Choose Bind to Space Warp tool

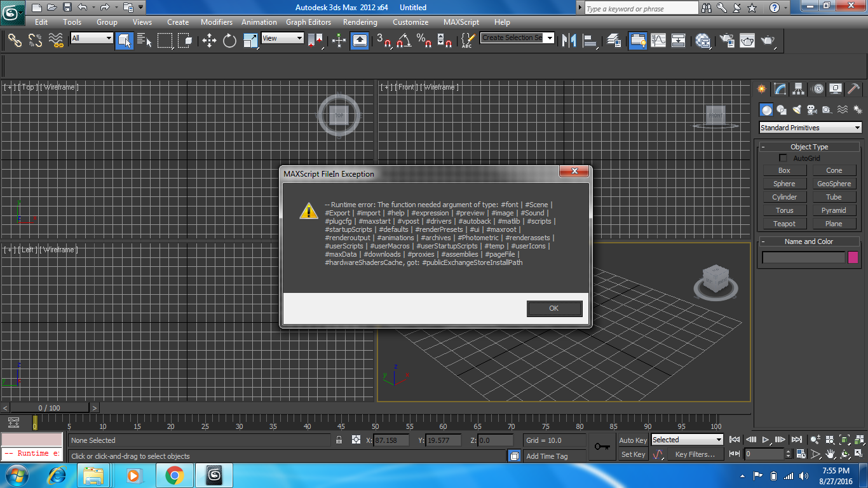pyautogui.click(x=57, y=41)
